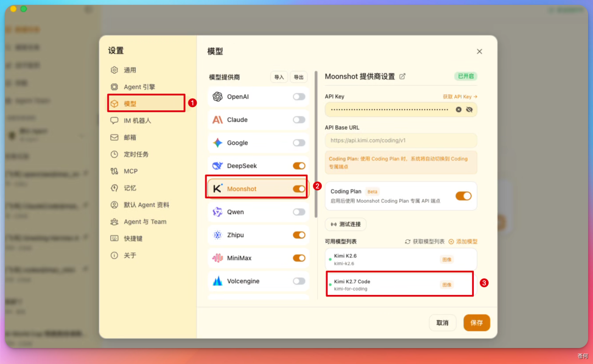Click the Claude logo icon
The image size is (593, 364).
[217, 120]
